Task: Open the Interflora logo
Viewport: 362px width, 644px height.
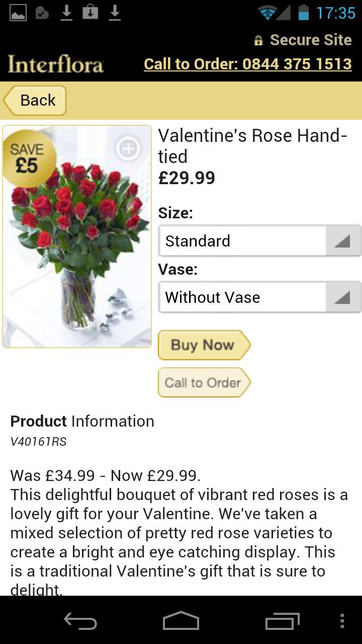Action: 55,64
